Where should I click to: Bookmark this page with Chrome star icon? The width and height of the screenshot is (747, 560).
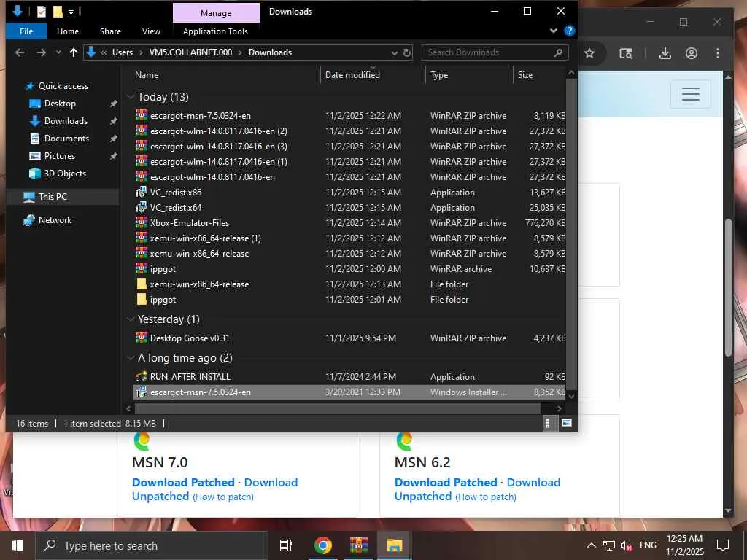coord(589,53)
